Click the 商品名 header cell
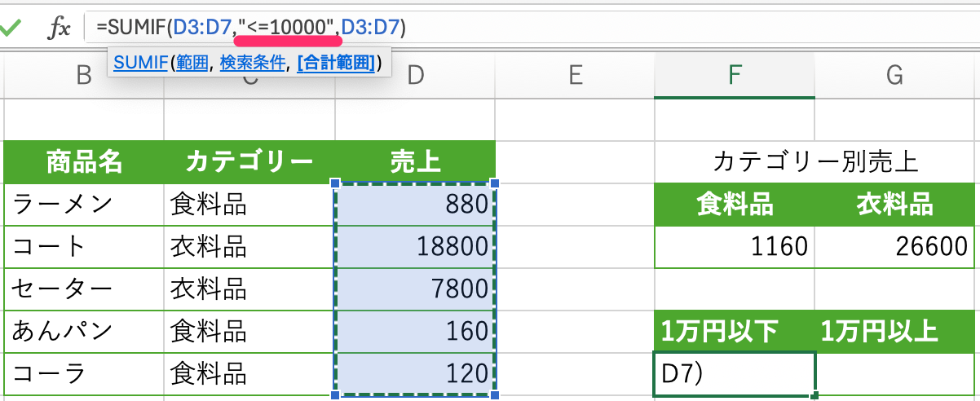The image size is (980, 401). (84, 161)
